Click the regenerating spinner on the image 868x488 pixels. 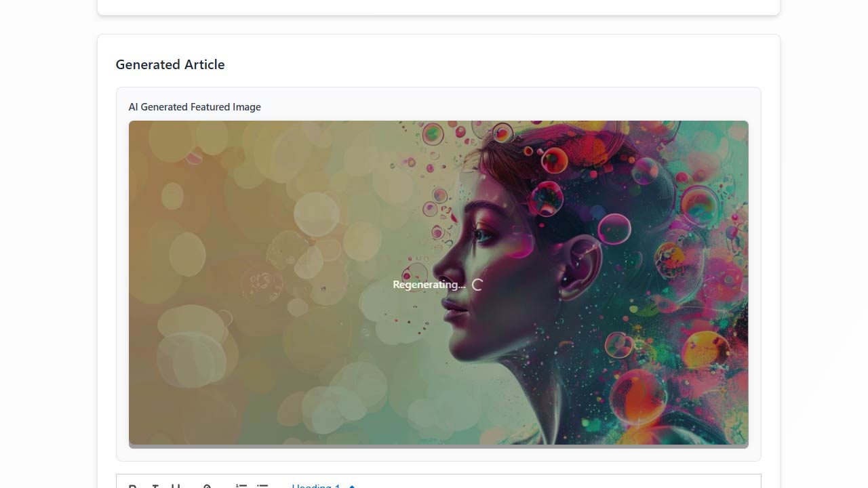click(x=477, y=285)
